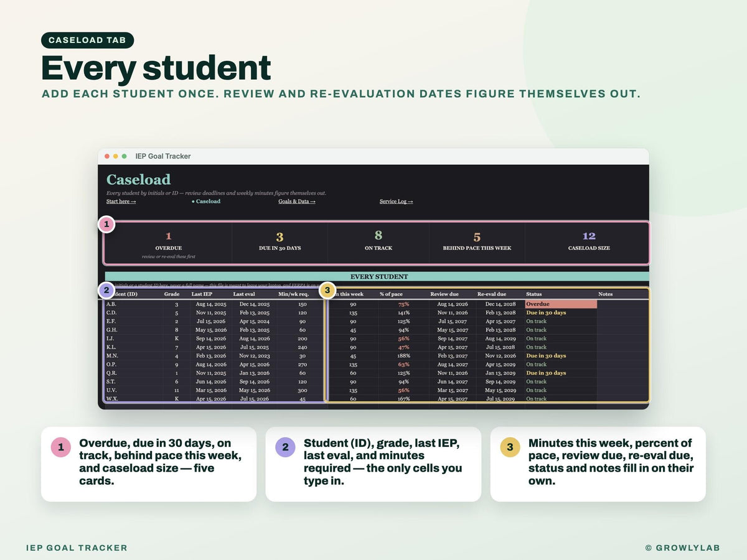Click M.N.'s Re-eval due Nov 12, 2026
The image size is (747, 560).
coord(500,356)
